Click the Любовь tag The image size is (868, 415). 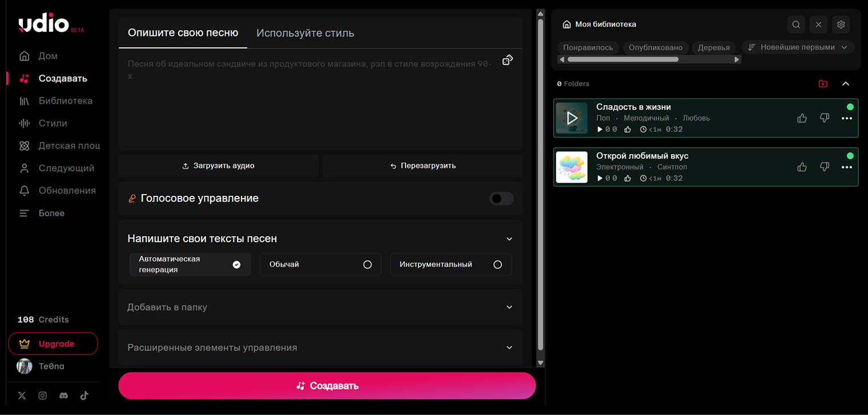(x=696, y=118)
